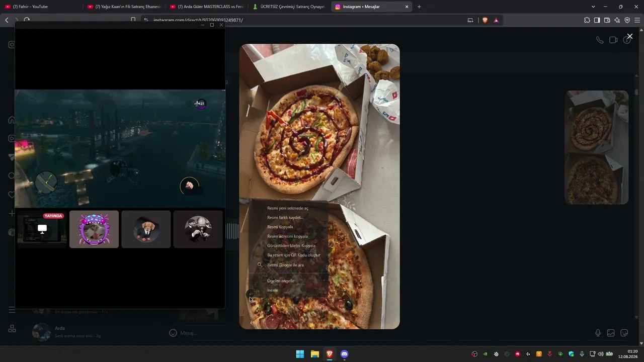The width and height of the screenshot is (644, 362).
Task: Close the Instagram • Mesajlar tab
Action: coord(407,7)
